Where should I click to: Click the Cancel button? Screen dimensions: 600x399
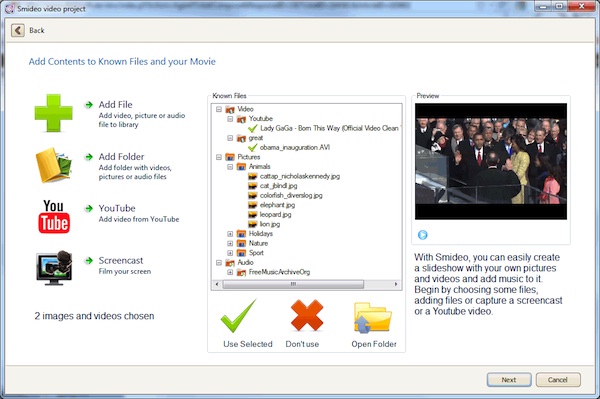point(558,379)
